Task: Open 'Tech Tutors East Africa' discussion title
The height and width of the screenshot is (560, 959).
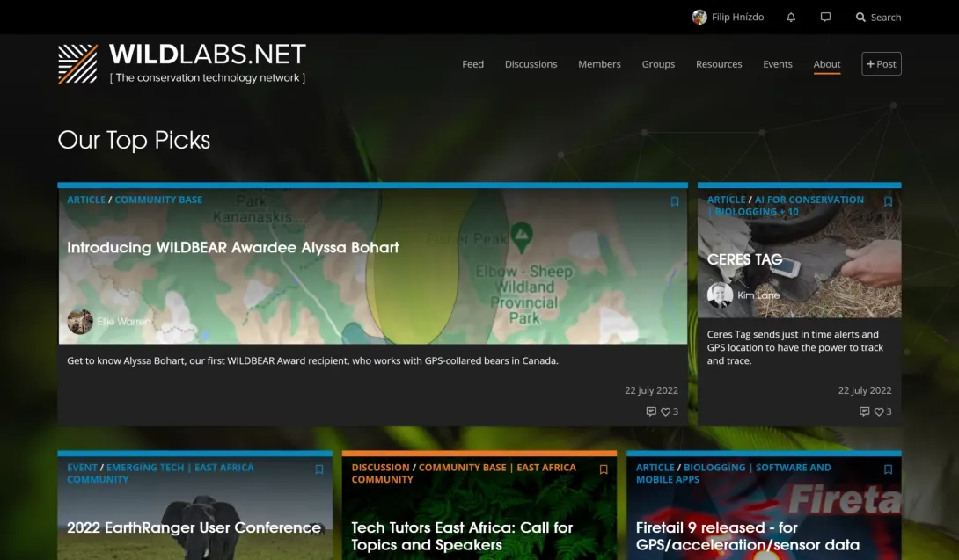Action: point(462,536)
